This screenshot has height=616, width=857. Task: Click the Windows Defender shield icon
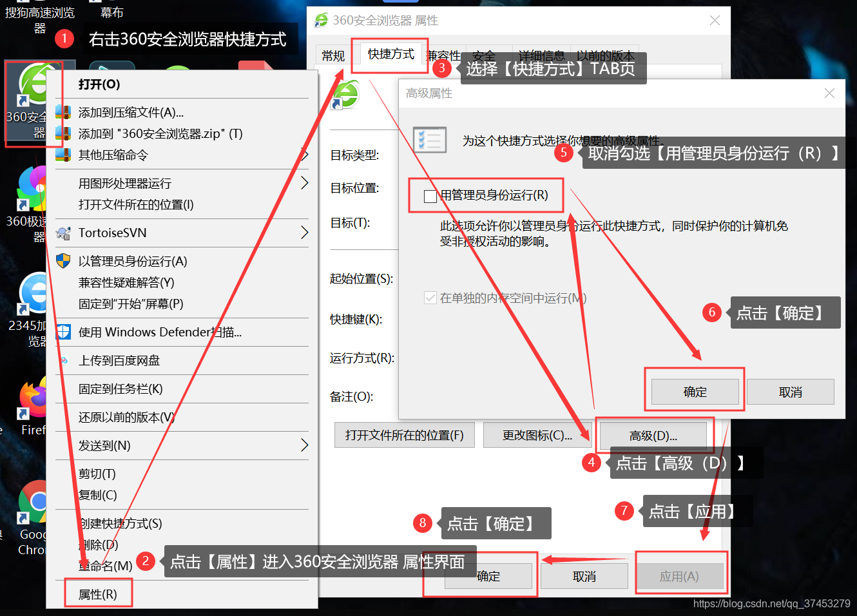coord(63,332)
